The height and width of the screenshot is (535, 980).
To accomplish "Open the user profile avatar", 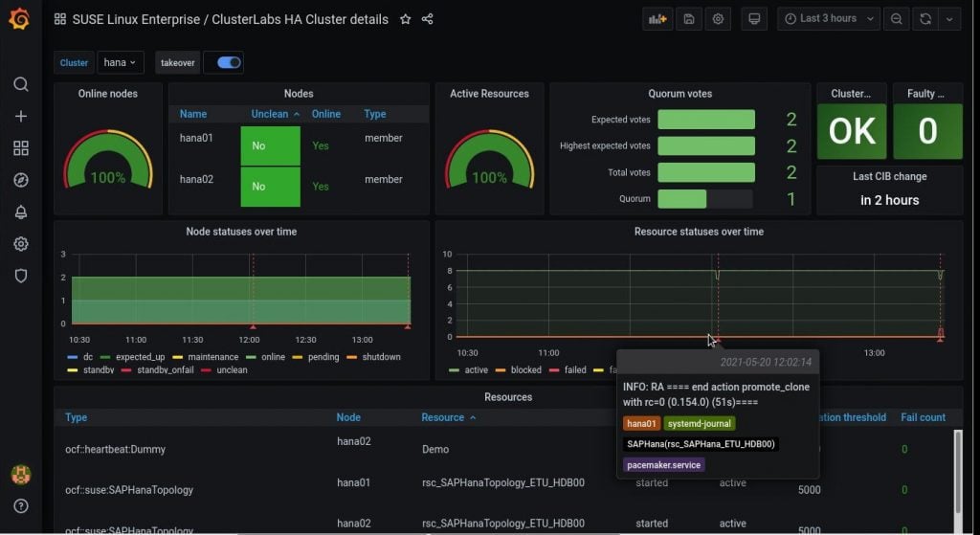I will coord(21,475).
